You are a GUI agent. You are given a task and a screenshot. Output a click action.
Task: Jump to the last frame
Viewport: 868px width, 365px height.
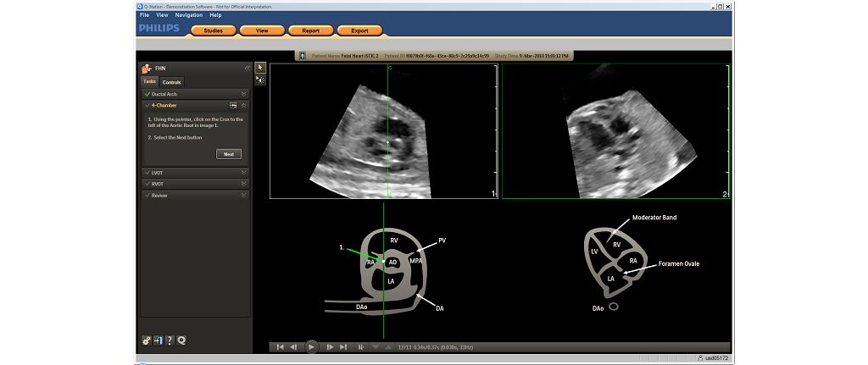tap(343, 347)
